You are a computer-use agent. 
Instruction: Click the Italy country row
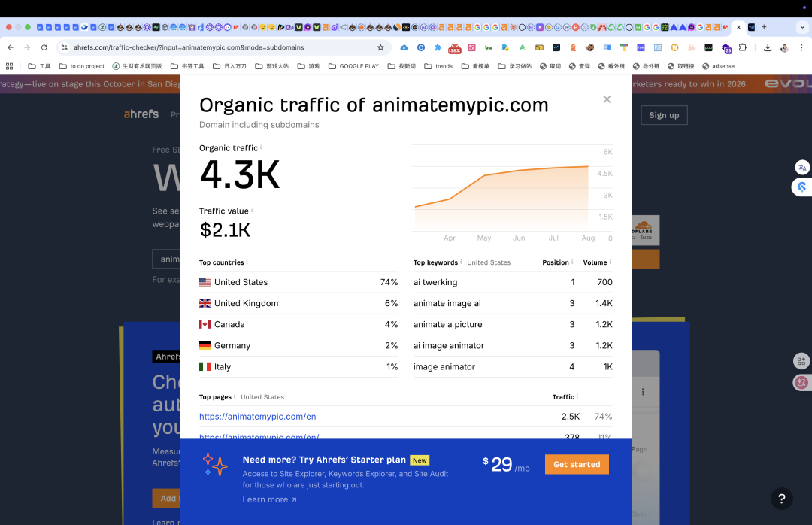click(x=298, y=367)
